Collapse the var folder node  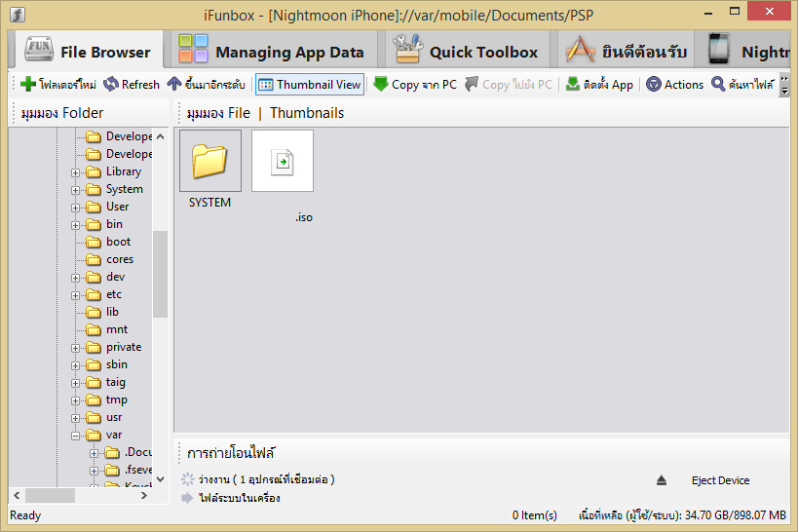[x=75, y=436]
